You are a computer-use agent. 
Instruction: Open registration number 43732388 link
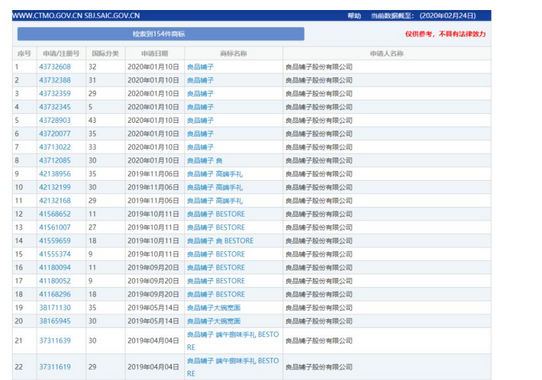(x=55, y=80)
